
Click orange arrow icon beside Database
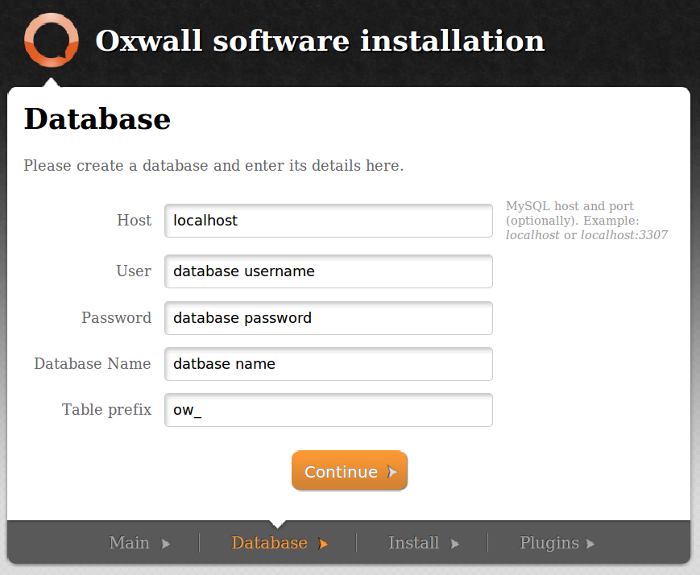(x=323, y=544)
